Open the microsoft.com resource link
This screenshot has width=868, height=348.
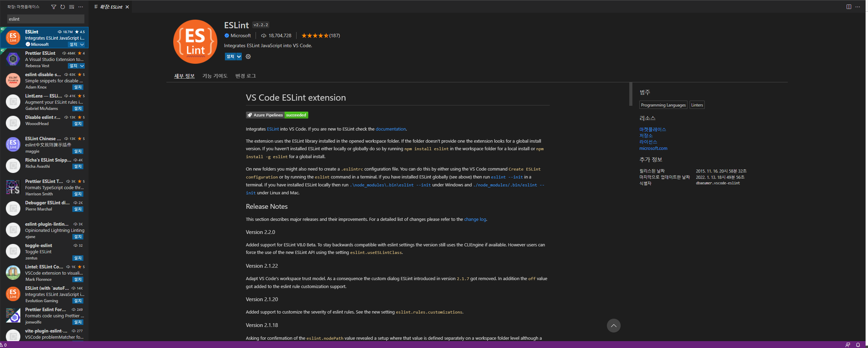[653, 148]
